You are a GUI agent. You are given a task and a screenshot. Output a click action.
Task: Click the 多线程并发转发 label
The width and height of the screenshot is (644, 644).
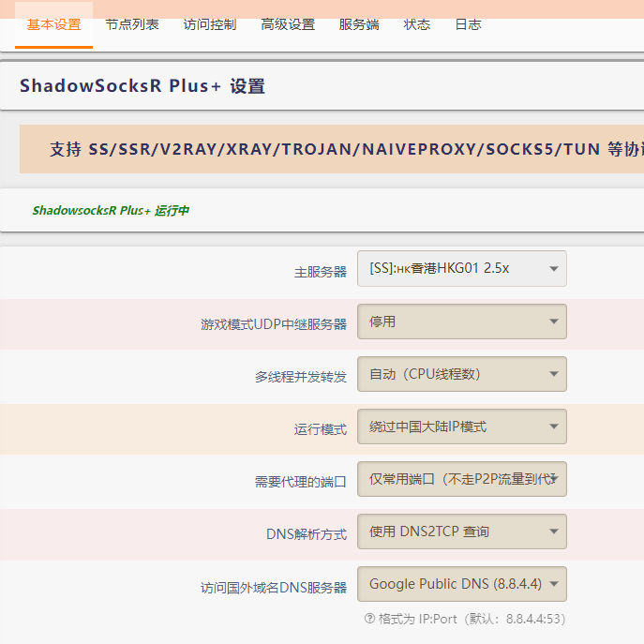pyautogui.click(x=301, y=377)
